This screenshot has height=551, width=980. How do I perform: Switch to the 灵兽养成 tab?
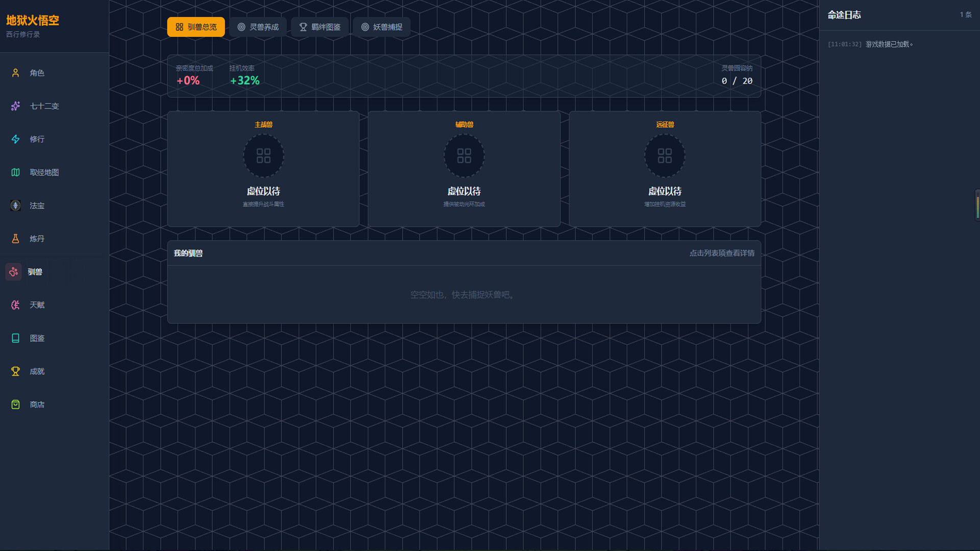point(258,27)
